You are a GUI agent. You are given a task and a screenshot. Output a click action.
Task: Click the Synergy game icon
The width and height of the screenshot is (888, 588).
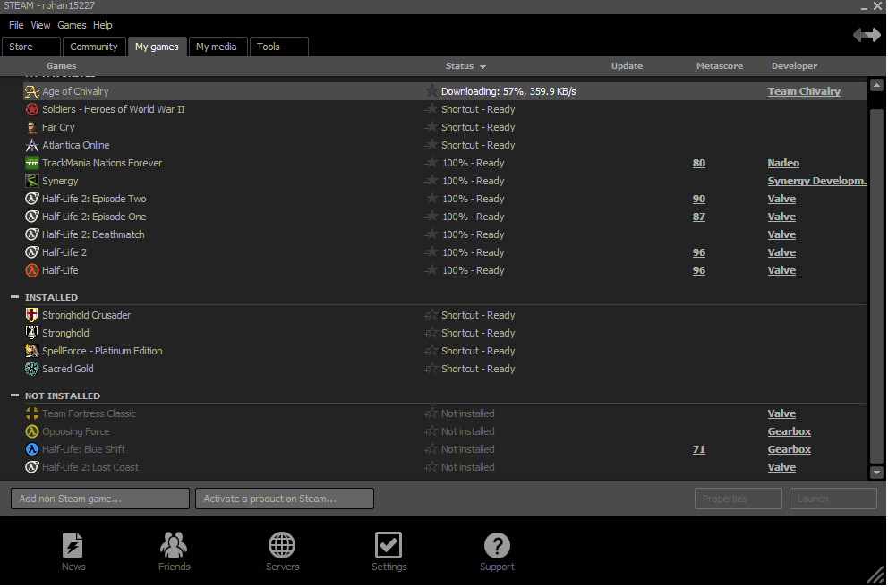pyautogui.click(x=31, y=181)
